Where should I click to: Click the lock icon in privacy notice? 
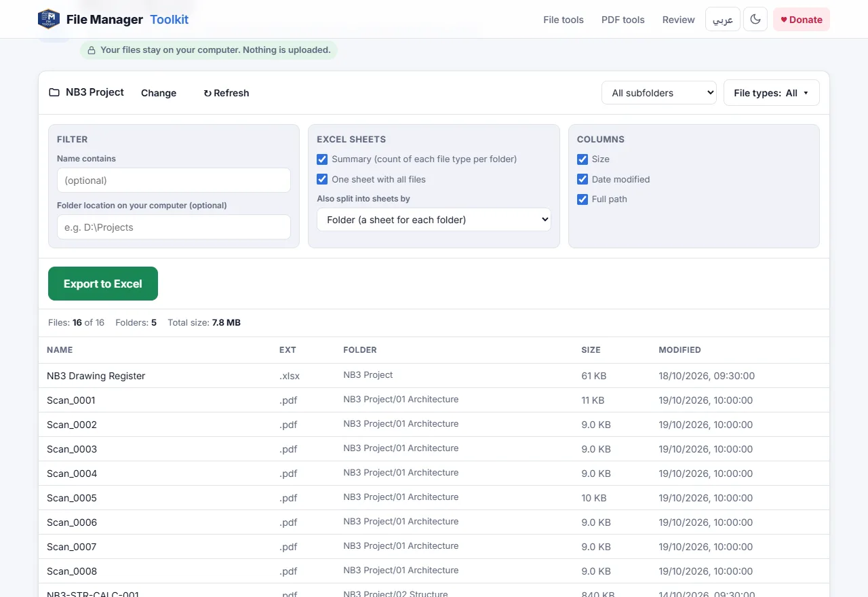pos(92,50)
